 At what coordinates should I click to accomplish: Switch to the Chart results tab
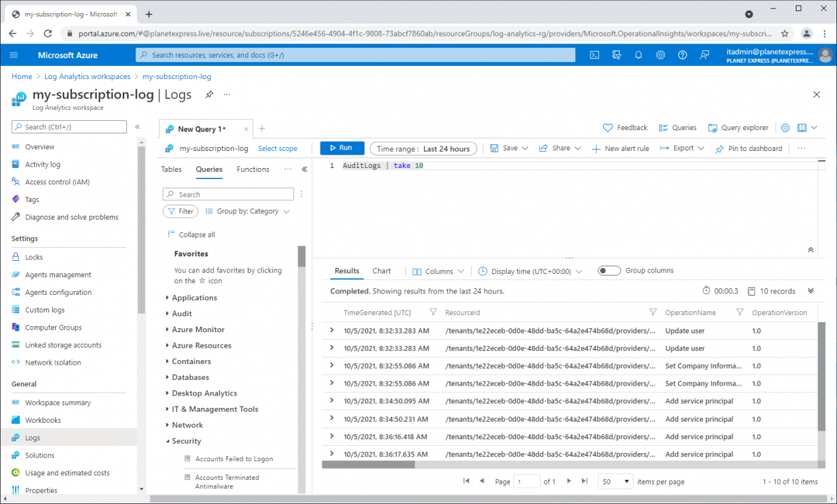point(381,271)
